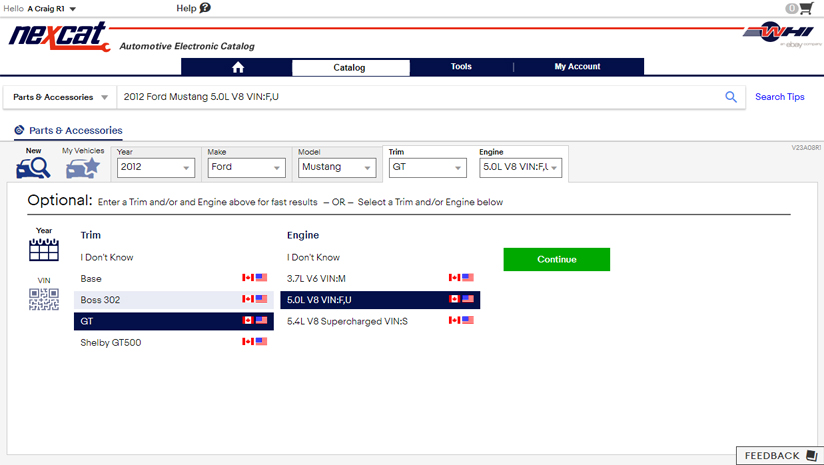Open the Make Ford dropdown
This screenshot has height=465, width=824.
click(x=246, y=168)
